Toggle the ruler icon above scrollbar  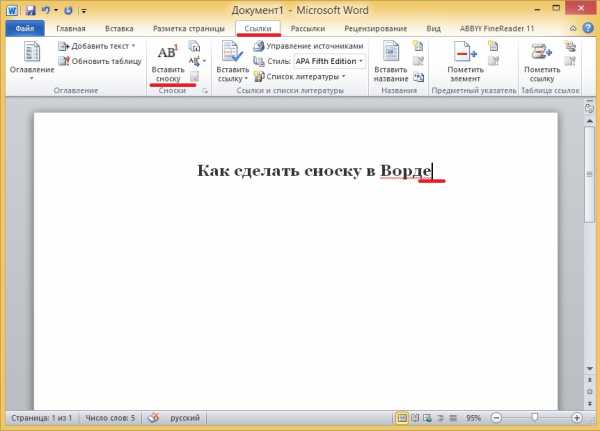[x=589, y=109]
